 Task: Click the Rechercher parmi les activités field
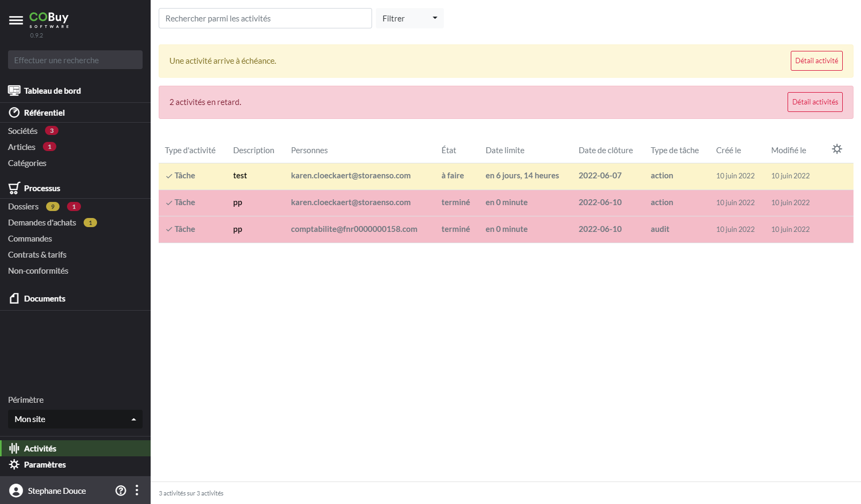265,18
